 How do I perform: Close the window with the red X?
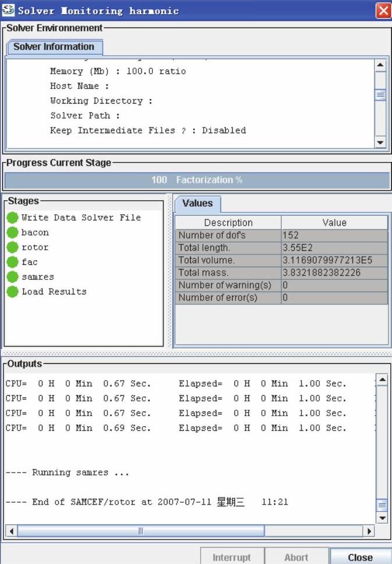383,10
